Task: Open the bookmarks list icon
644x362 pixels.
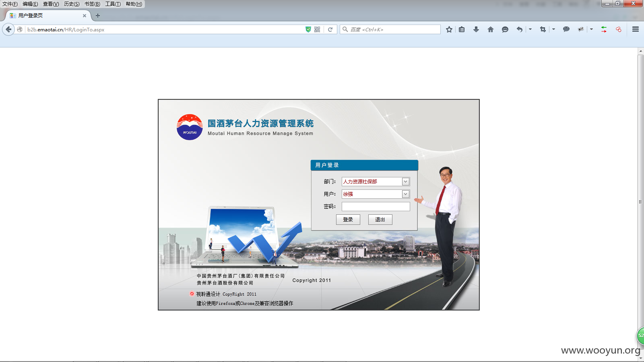Action: 462,29
